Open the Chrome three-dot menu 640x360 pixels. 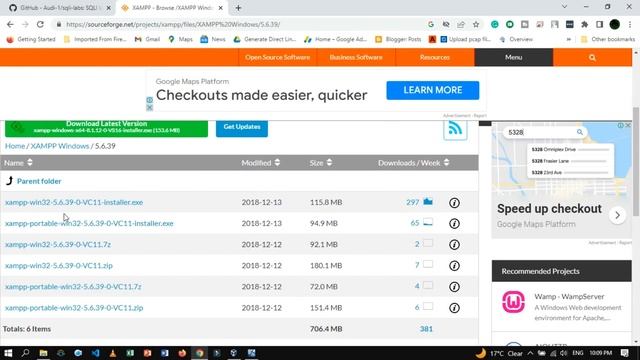(631, 24)
